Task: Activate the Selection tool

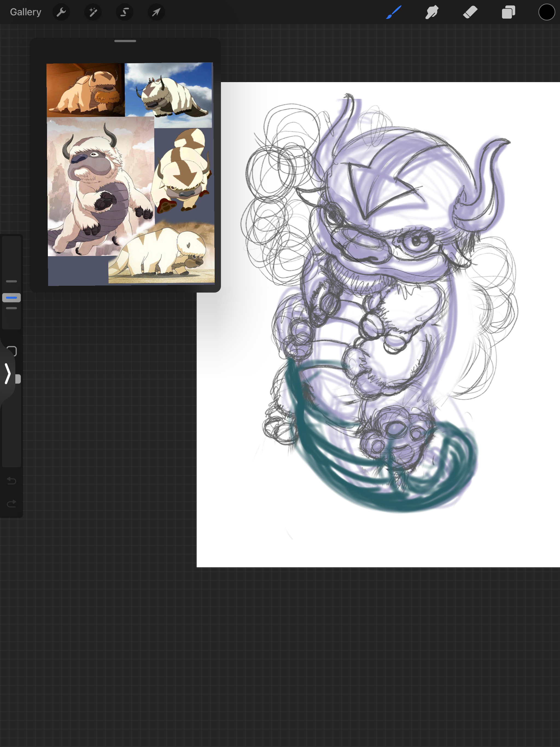Action: [x=125, y=12]
